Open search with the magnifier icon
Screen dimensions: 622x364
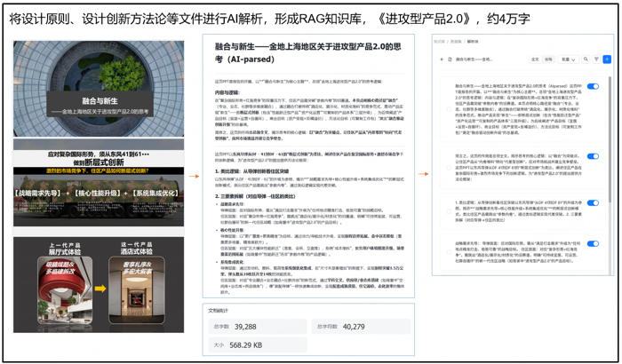584,59
